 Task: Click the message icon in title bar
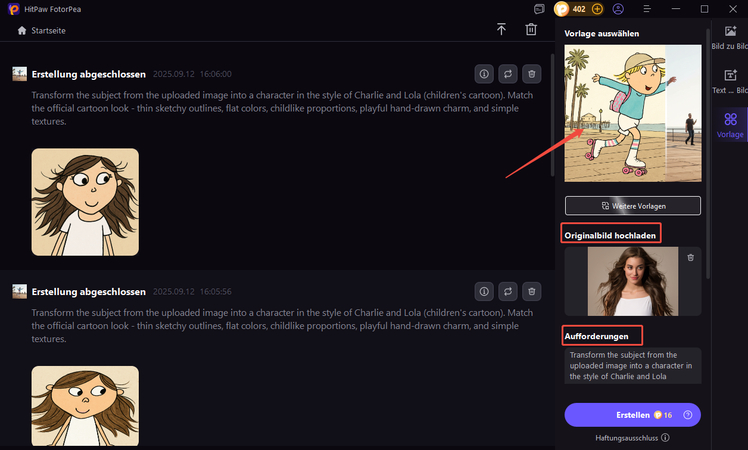pyautogui.click(x=539, y=9)
